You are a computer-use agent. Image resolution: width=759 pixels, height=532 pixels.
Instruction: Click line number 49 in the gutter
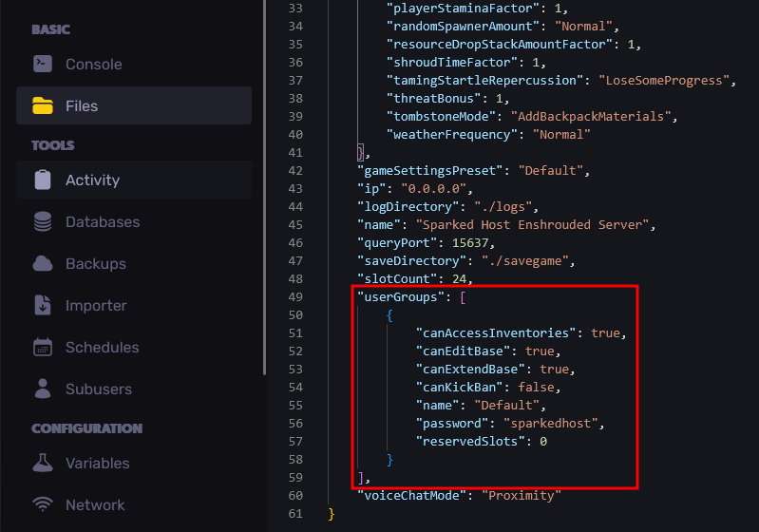295,296
